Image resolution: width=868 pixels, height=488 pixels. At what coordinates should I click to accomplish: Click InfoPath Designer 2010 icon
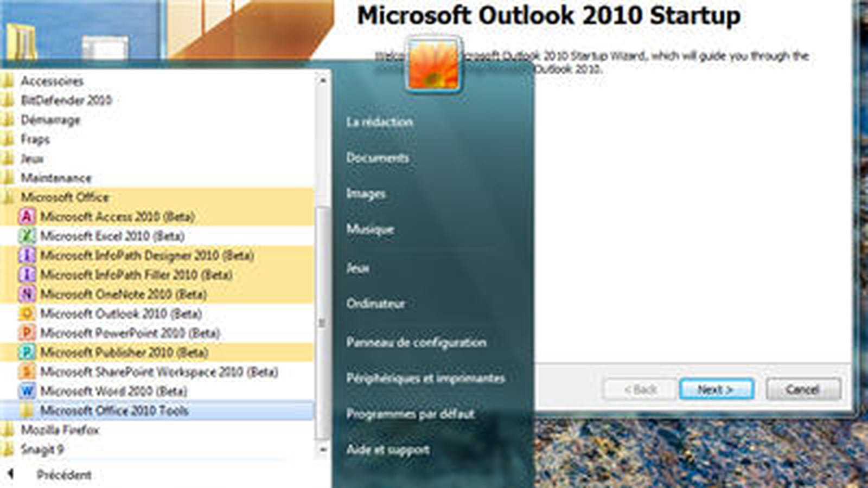[x=27, y=255]
